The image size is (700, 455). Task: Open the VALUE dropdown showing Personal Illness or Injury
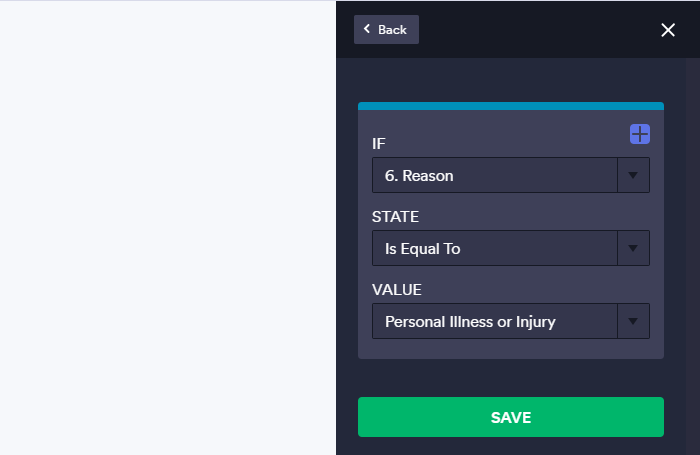[495, 322]
